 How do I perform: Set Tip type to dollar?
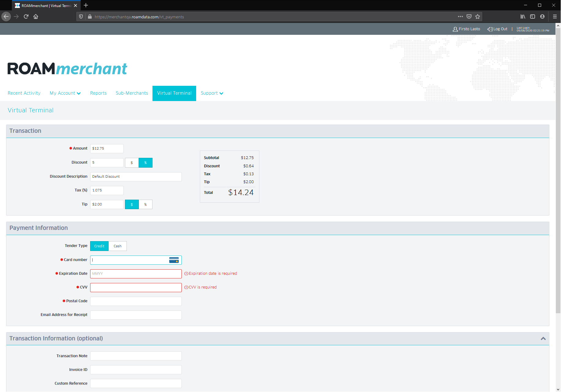coord(132,205)
